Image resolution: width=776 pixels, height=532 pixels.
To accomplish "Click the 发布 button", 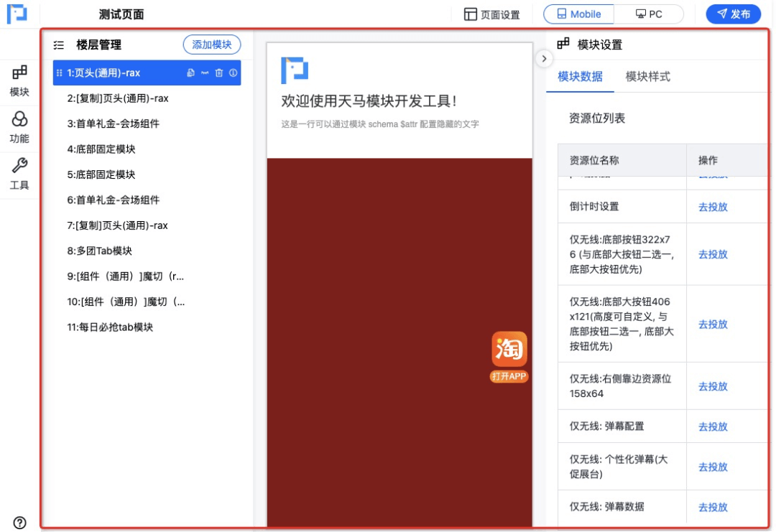I will [734, 14].
